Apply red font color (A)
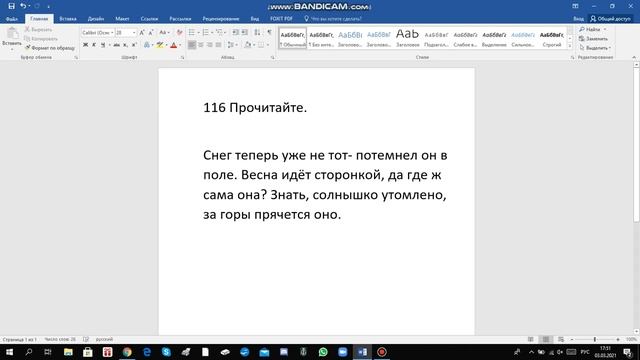The image size is (640, 360). (173, 45)
